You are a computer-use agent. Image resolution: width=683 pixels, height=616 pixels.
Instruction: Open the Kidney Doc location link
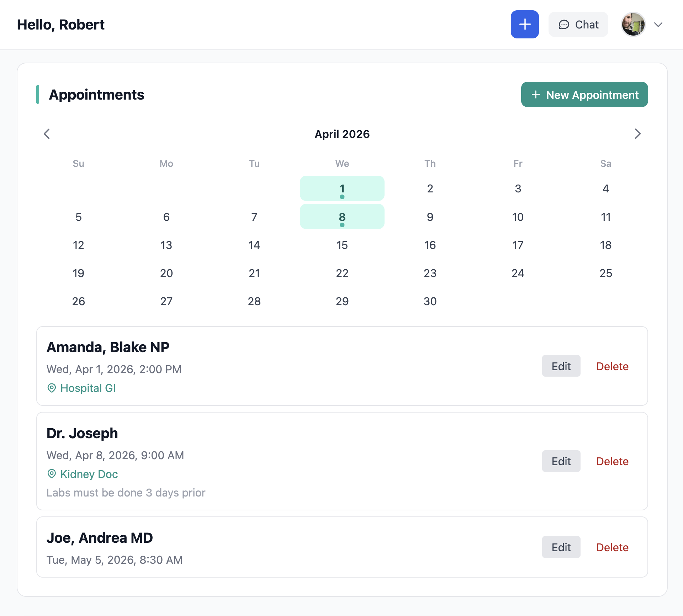(x=89, y=474)
